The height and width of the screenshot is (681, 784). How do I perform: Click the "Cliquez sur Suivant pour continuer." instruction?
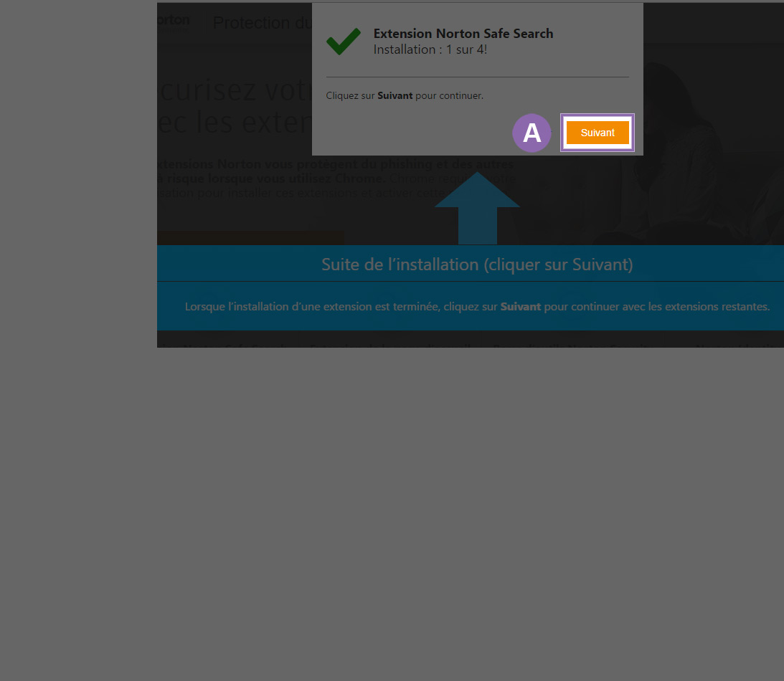(405, 95)
